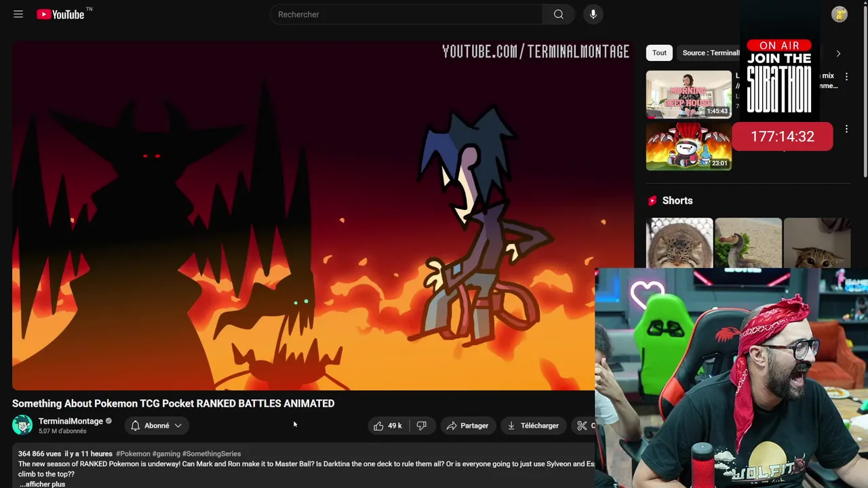The height and width of the screenshot is (488, 868).
Task: Open the Deep House mix thumbnail
Action: [x=688, y=94]
